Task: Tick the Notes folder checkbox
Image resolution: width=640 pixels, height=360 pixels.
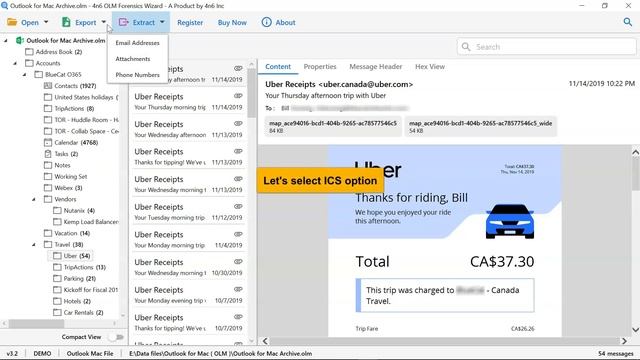Action: pos(48,165)
